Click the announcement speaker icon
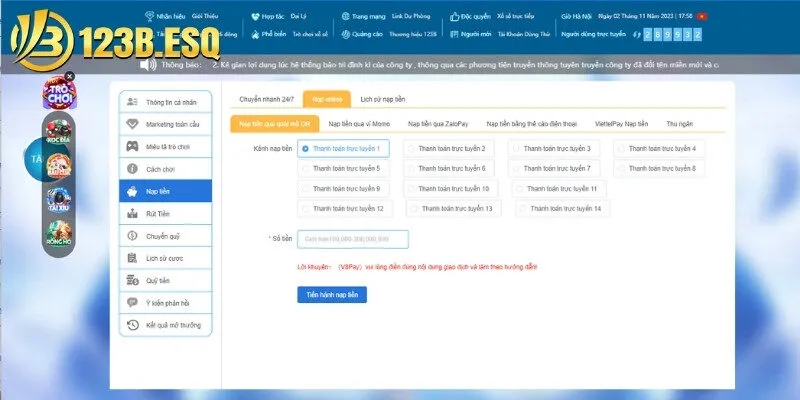 tap(148, 64)
